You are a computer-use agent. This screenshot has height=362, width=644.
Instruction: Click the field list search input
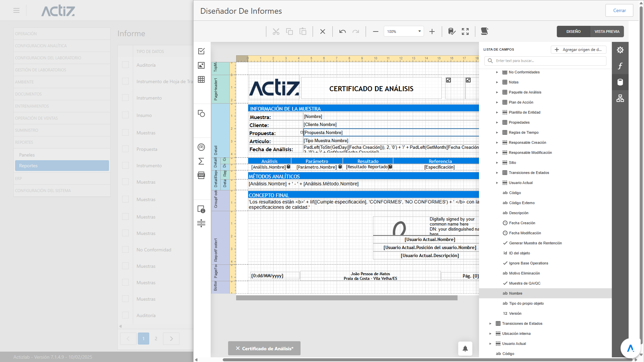pyautogui.click(x=545, y=61)
